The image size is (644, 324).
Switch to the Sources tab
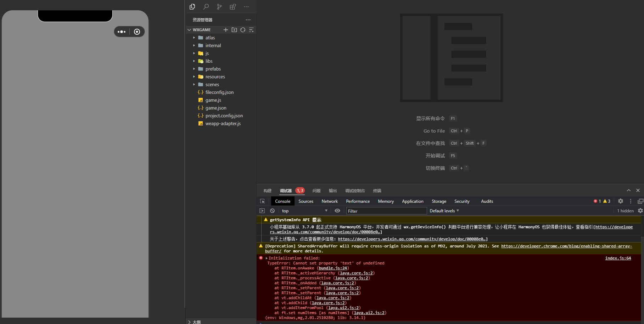tap(306, 201)
